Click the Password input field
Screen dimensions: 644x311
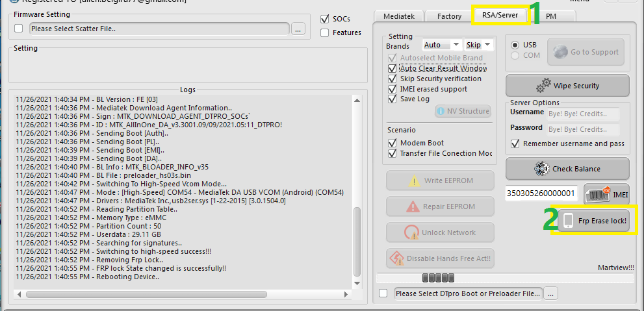[x=583, y=129]
